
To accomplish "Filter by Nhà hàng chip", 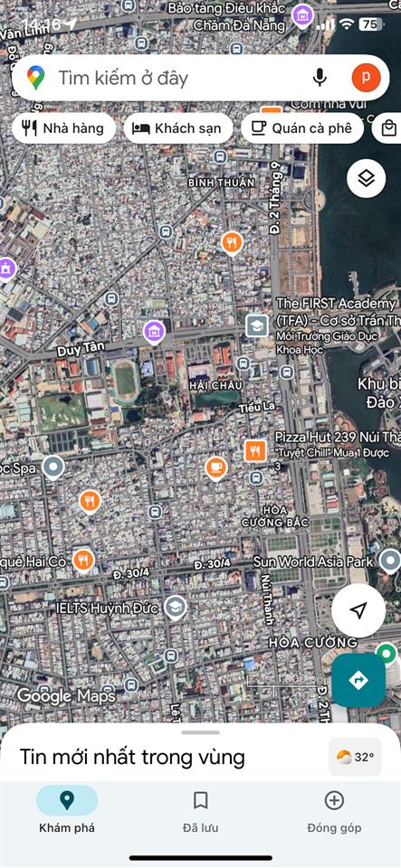I will point(63,128).
